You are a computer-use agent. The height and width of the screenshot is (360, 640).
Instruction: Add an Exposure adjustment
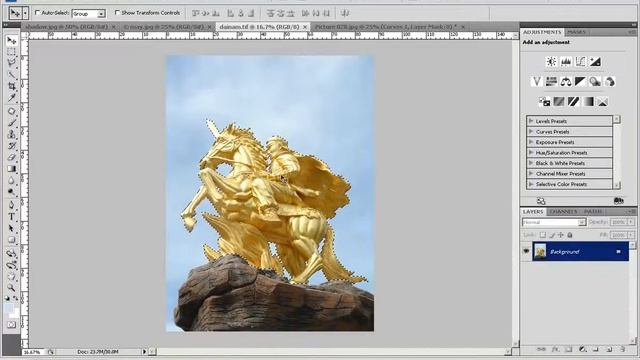click(595, 62)
